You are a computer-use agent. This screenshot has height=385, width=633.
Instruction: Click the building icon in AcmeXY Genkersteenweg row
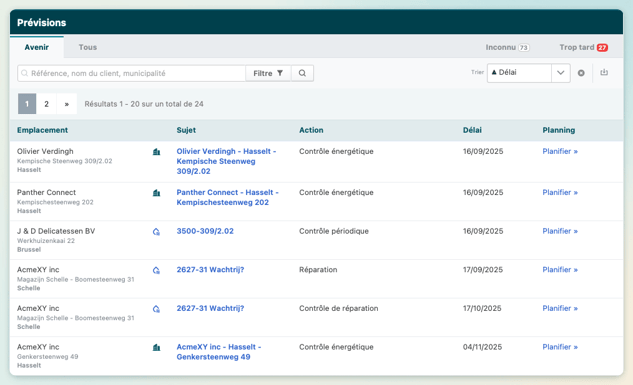(156, 347)
